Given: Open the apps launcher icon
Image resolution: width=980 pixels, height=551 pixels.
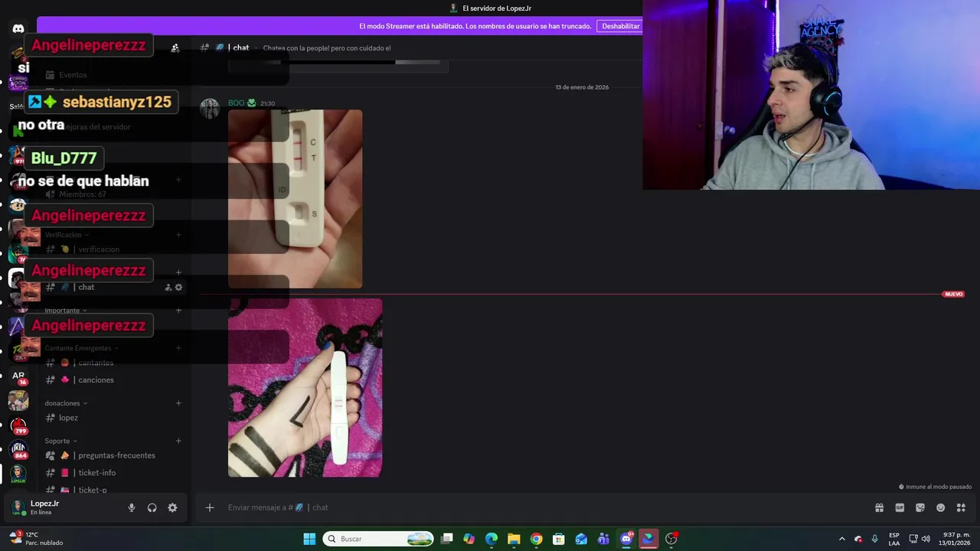Looking at the screenshot, I should [961, 507].
